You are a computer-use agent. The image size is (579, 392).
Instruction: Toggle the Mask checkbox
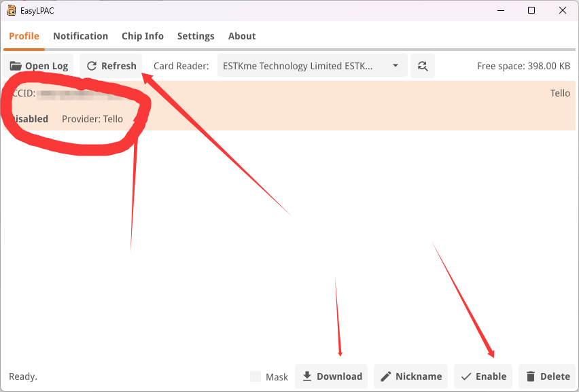(256, 376)
